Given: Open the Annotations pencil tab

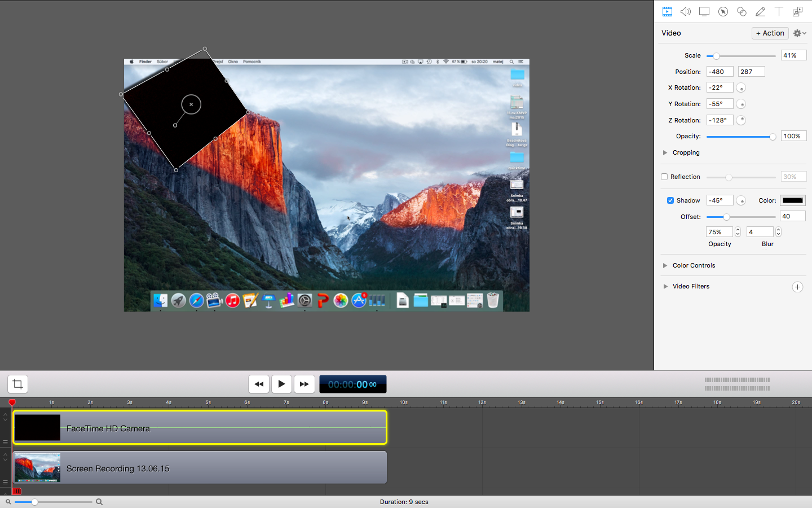Looking at the screenshot, I should [760, 11].
